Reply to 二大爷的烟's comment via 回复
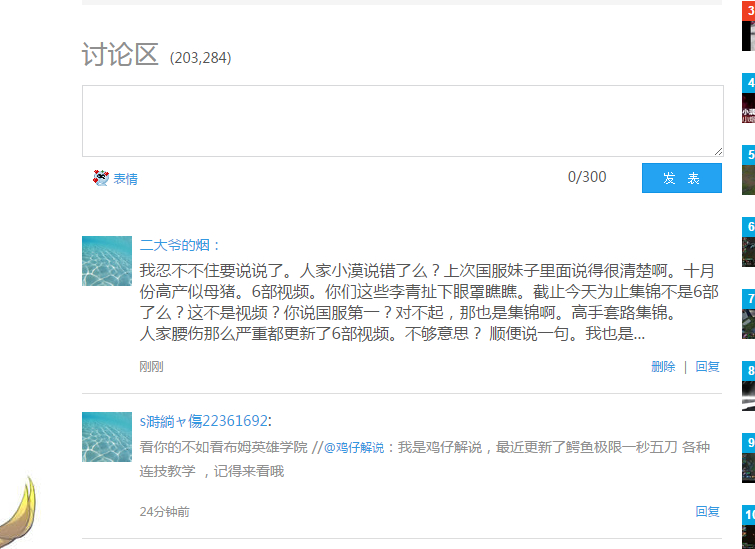This screenshot has height=549, width=755. [x=707, y=366]
